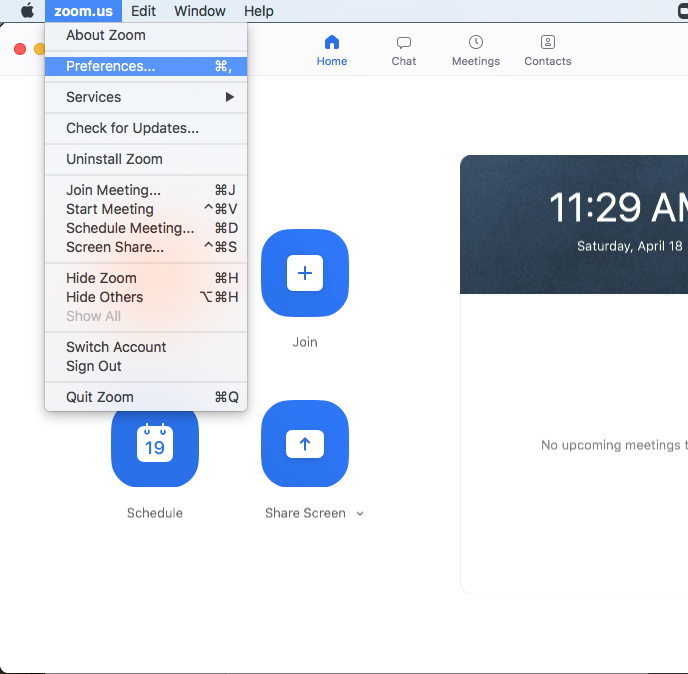Expand the Share Screen dropdown chevron

click(360, 513)
